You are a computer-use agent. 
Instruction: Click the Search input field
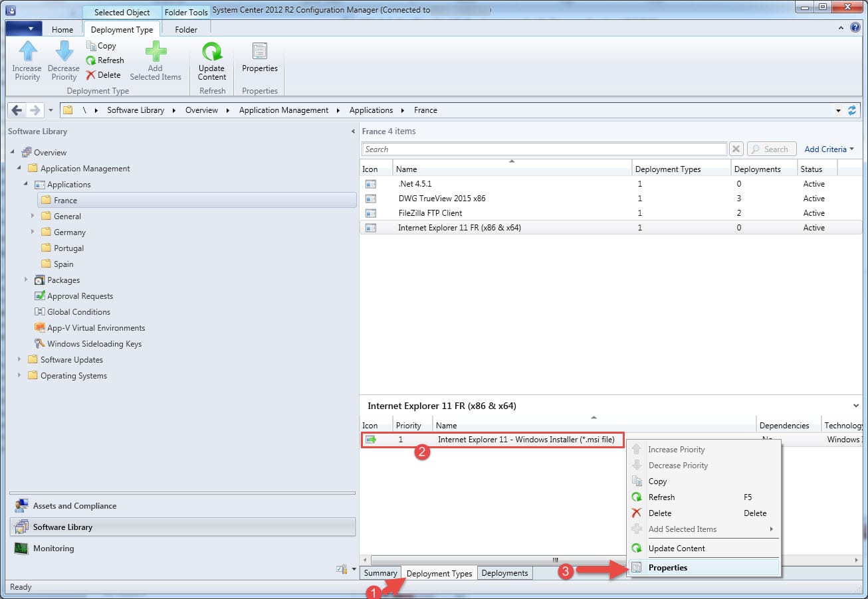544,149
